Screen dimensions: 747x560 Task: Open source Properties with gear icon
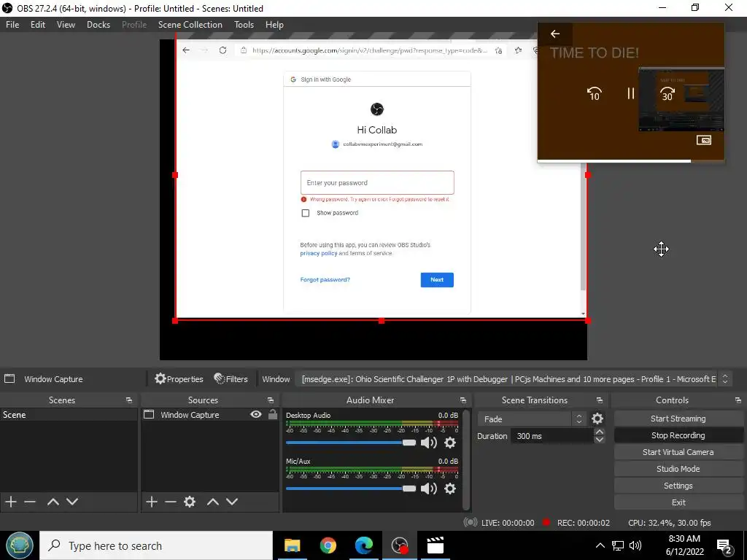click(x=179, y=379)
